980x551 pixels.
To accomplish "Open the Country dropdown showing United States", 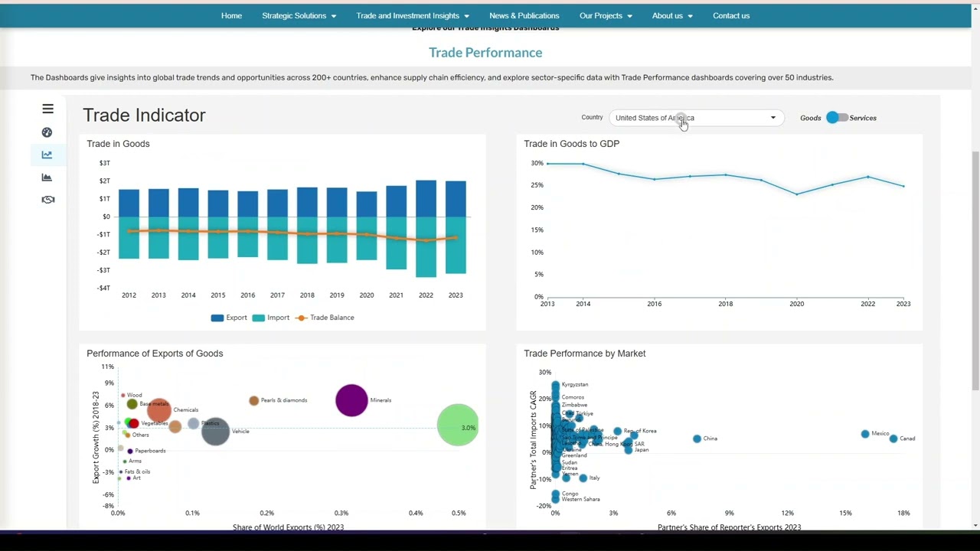I will [696, 118].
